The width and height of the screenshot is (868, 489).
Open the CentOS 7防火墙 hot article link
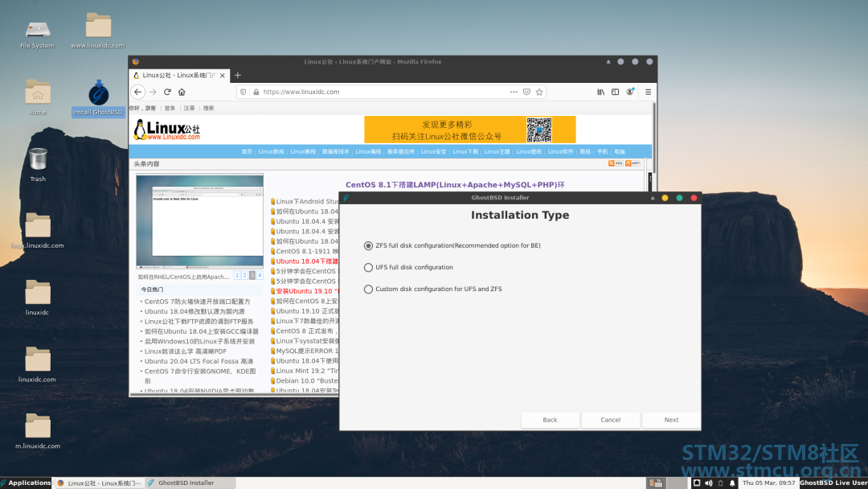coord(197,302)
